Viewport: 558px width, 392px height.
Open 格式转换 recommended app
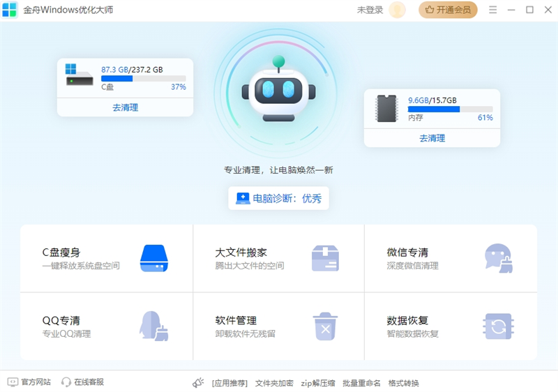coord(403,383)
